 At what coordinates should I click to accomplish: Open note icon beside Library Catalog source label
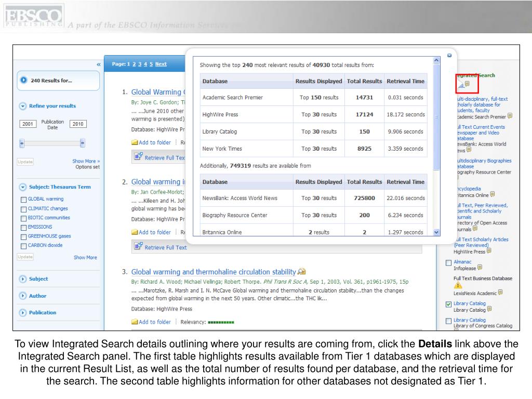489,309
